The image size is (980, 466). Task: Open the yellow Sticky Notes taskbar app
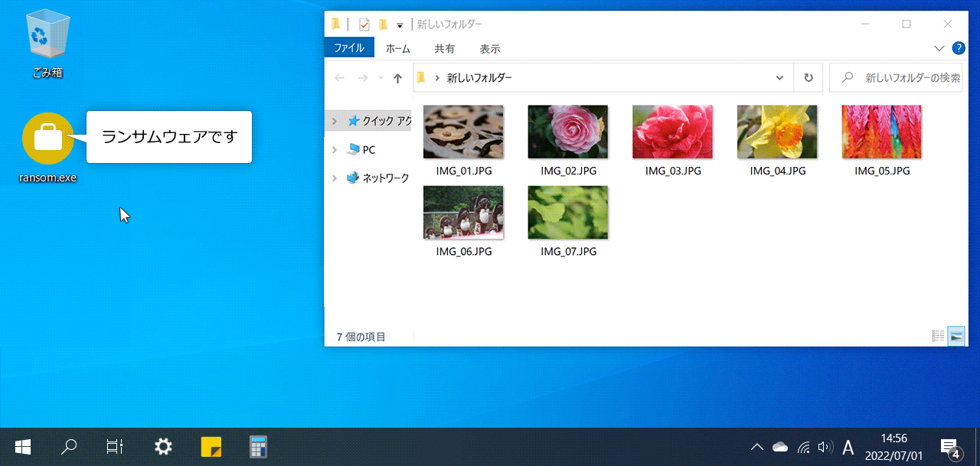point(211,447)
